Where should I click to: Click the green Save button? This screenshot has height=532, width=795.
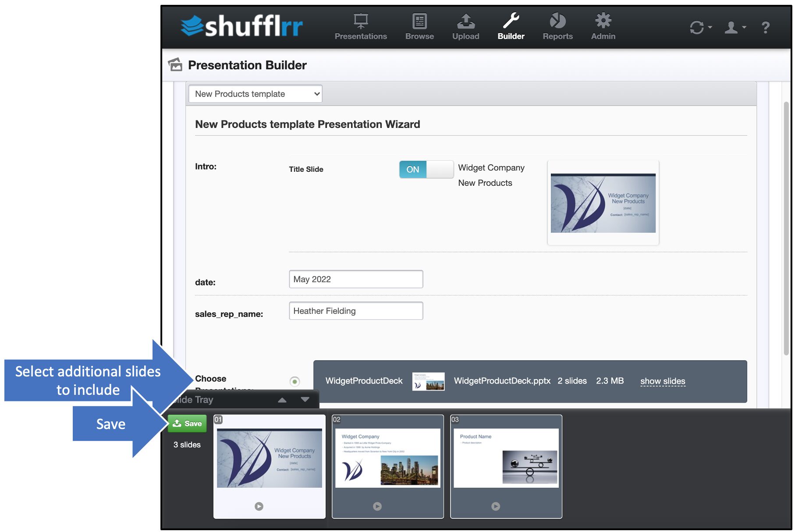[x=187, y=423]
